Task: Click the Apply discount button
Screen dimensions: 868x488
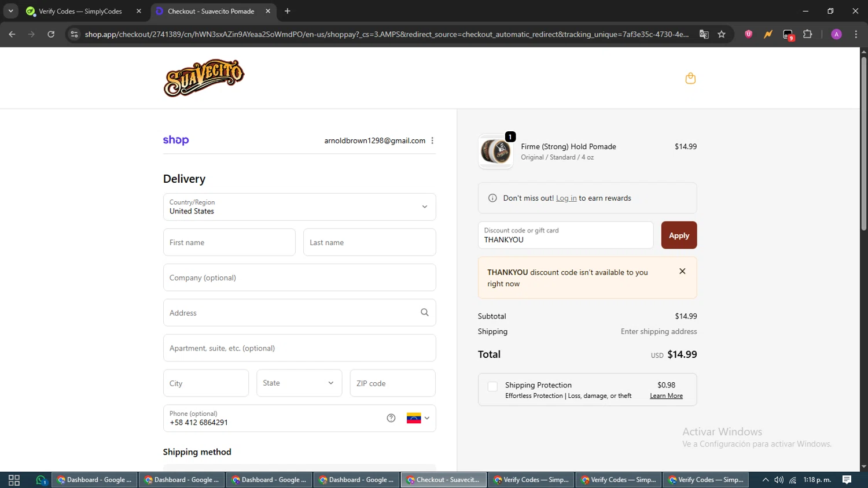Action: (679, 235)
